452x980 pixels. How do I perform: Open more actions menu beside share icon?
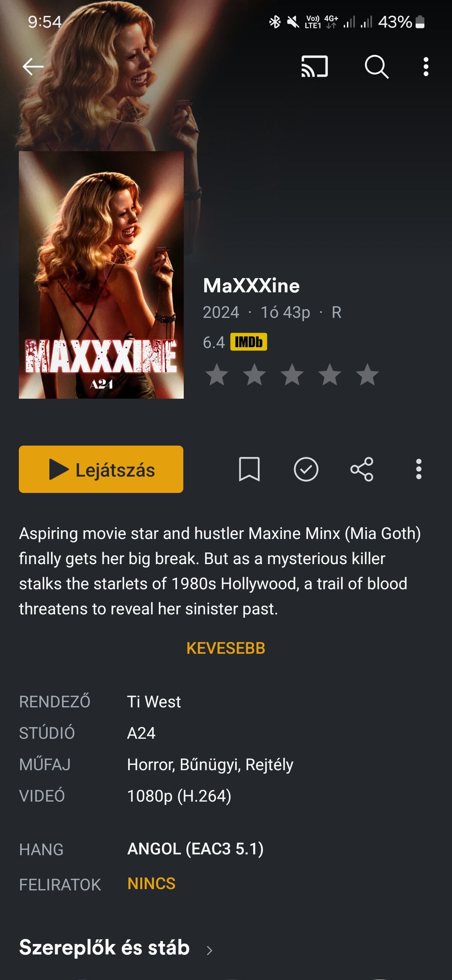pos(419,469)
